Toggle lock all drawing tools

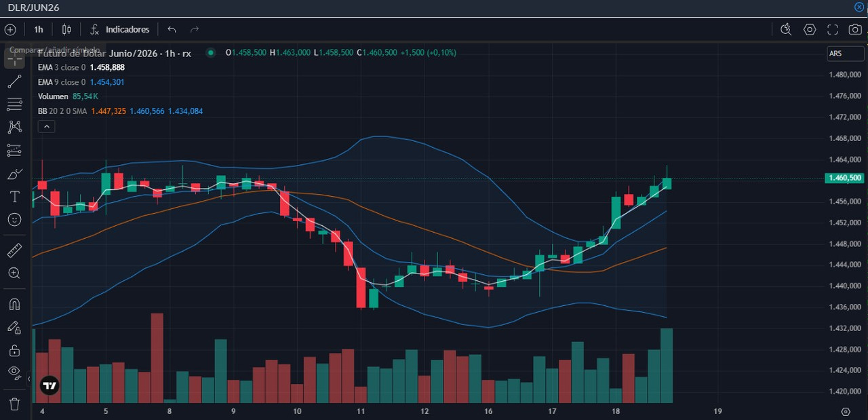pos(14,350)
